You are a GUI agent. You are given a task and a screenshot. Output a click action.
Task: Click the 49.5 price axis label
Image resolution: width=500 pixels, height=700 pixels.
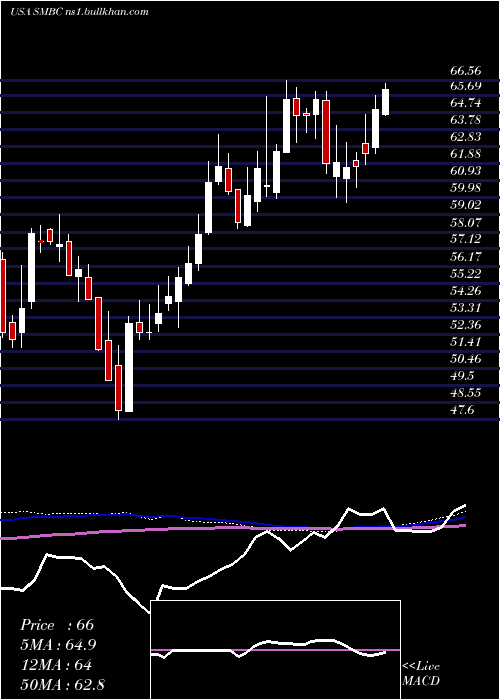point(462,375)
